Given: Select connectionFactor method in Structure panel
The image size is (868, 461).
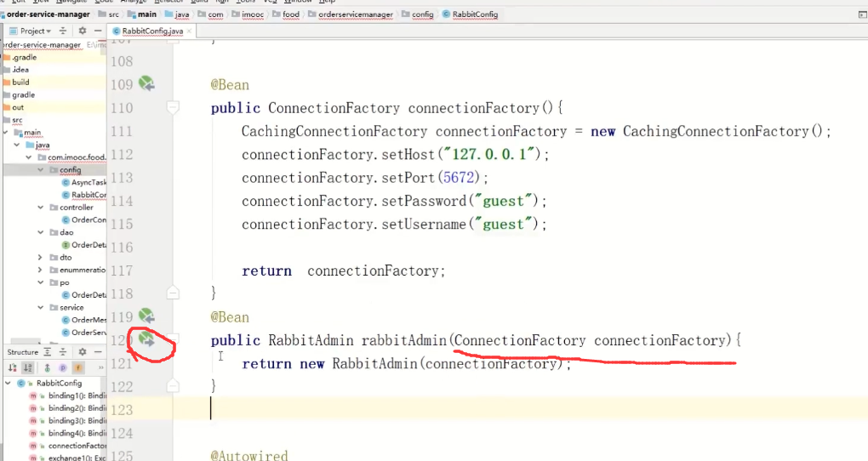Looking at the screenshot, I should point(67,446).
